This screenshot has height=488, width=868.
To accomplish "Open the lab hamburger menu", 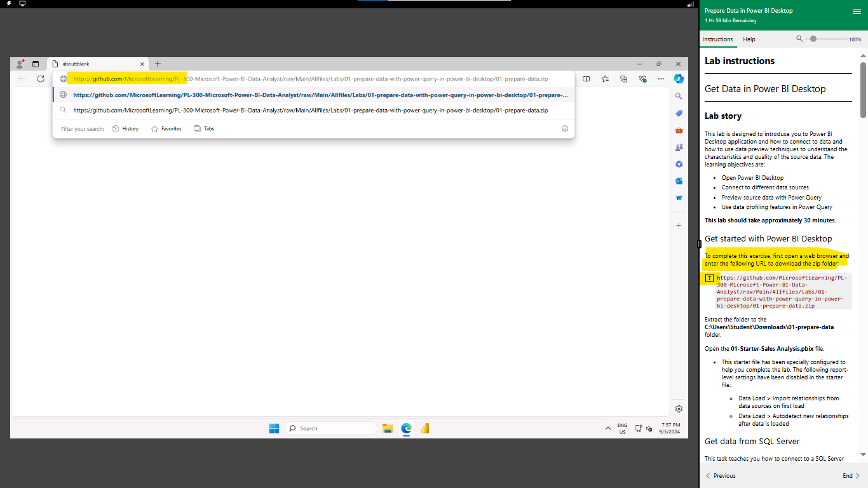I will coord(857,11).
